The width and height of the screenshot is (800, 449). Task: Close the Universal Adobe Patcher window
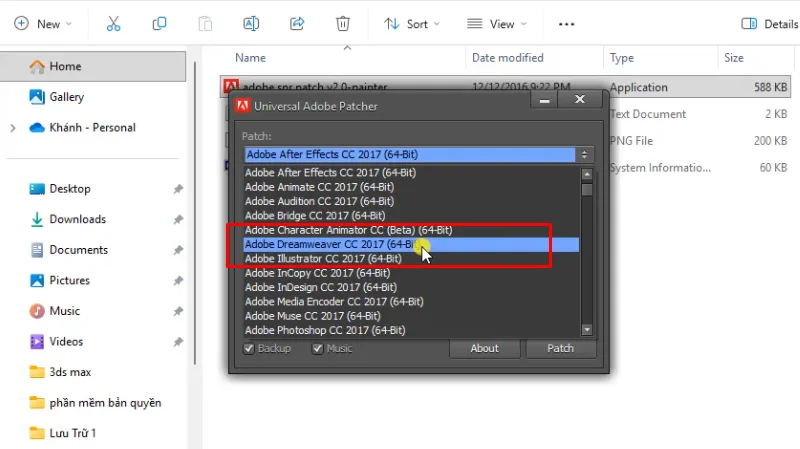580,99
